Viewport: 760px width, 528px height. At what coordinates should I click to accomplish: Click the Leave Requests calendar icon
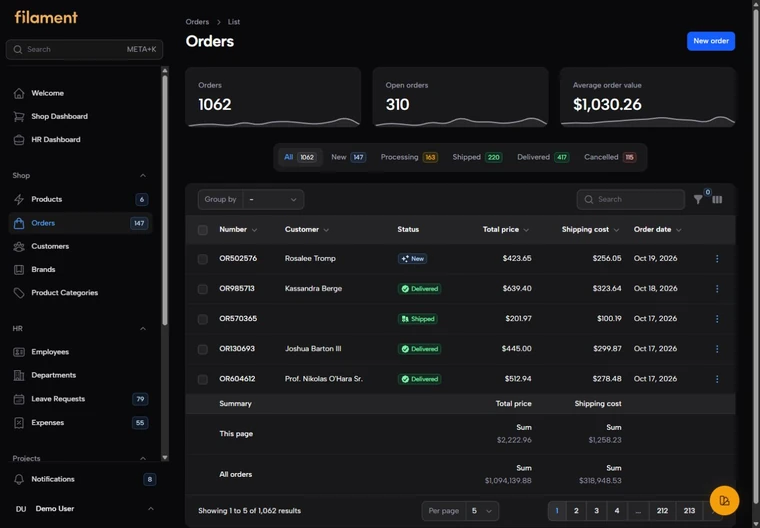click(x=19, y=399)
